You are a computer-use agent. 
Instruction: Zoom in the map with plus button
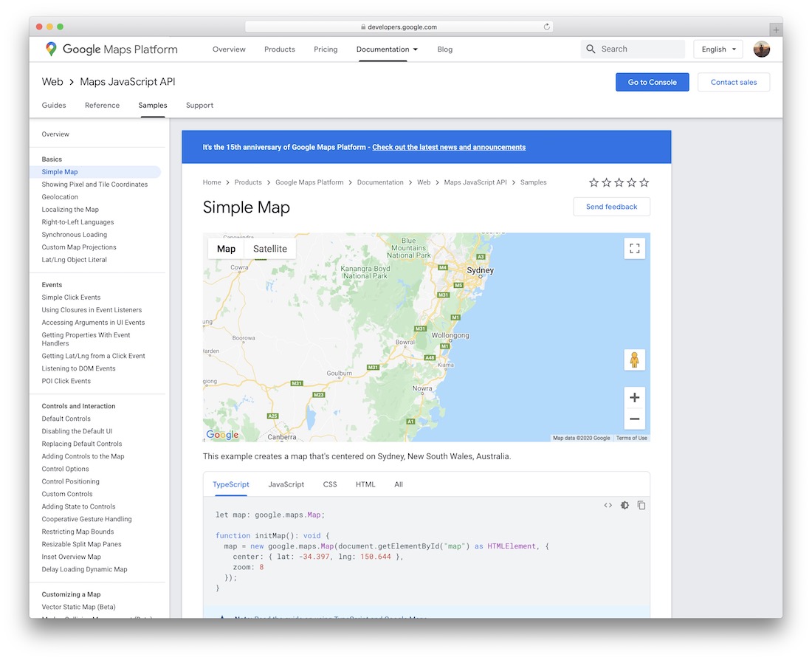click(x=634, y=398)
